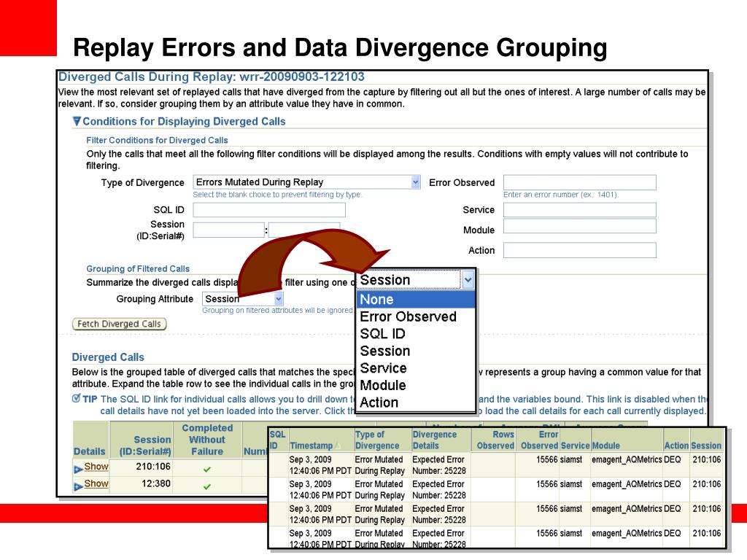Click the Diverged Calls section heading
The image size is (747, 560).
[x=108, y=357]
